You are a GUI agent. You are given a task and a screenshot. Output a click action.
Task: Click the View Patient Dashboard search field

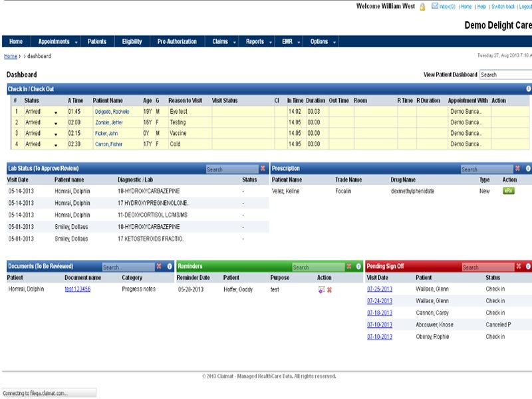(x=505, y=75)
